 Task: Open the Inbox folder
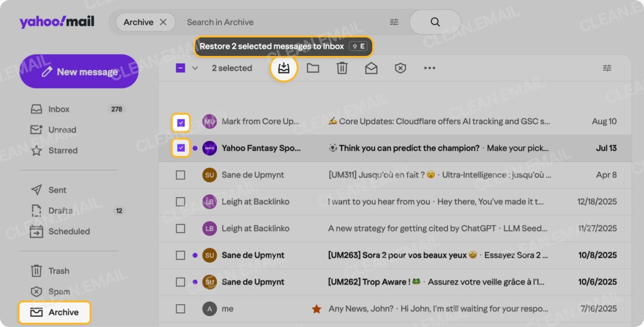pos(59,109)
